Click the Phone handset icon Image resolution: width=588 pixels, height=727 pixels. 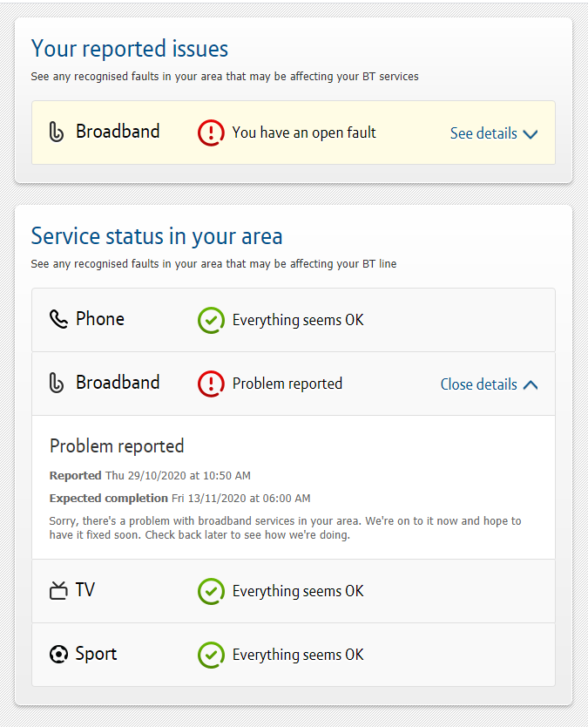(58, 320)
